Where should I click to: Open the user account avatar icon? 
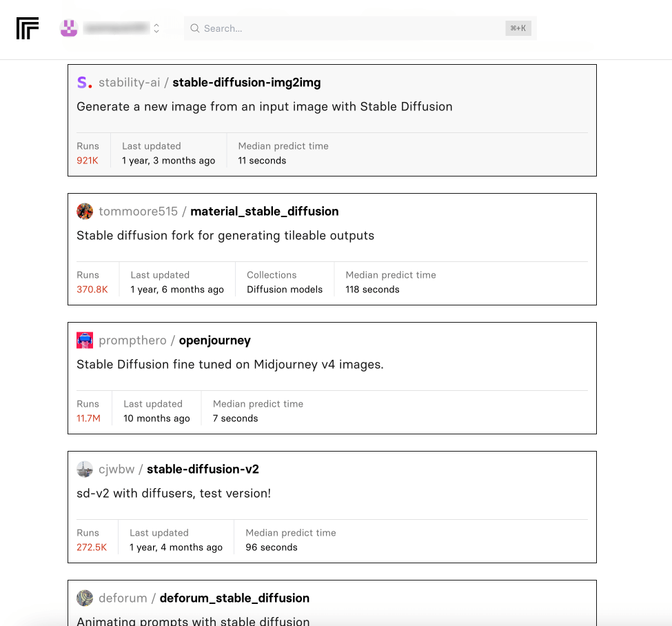pyautogui.click(x=69, y=28)
